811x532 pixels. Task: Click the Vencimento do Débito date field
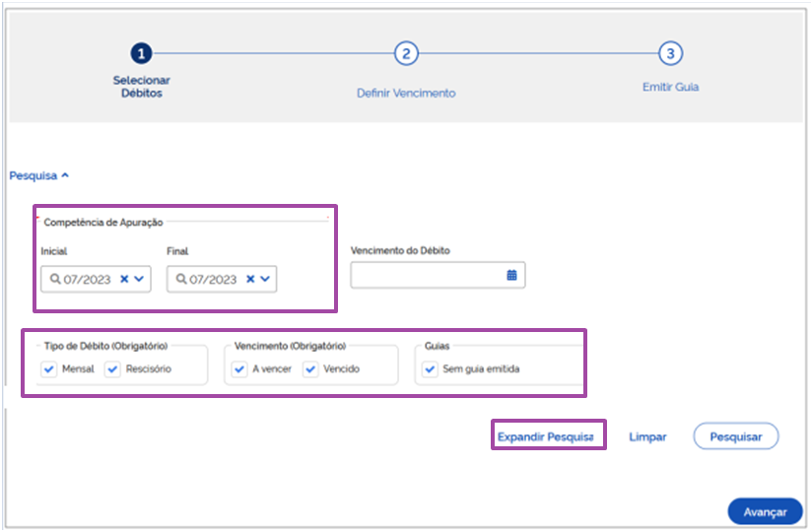coord(438,275)
